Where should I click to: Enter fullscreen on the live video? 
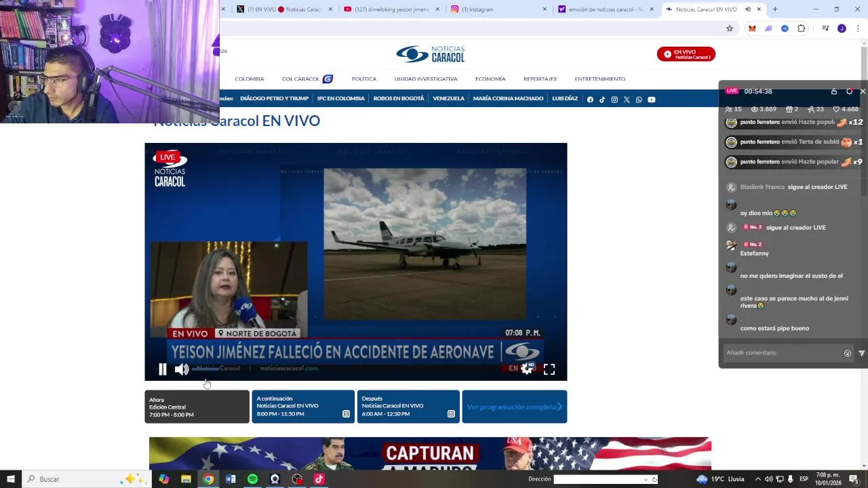(549, 369)
